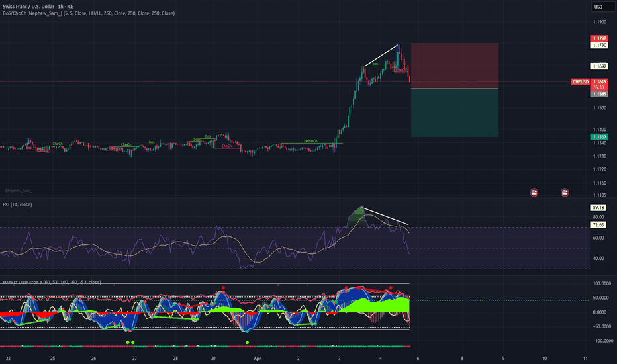The image size is (617, 364).
Task: Open the USD currency selector
Action: click(602, 7)
